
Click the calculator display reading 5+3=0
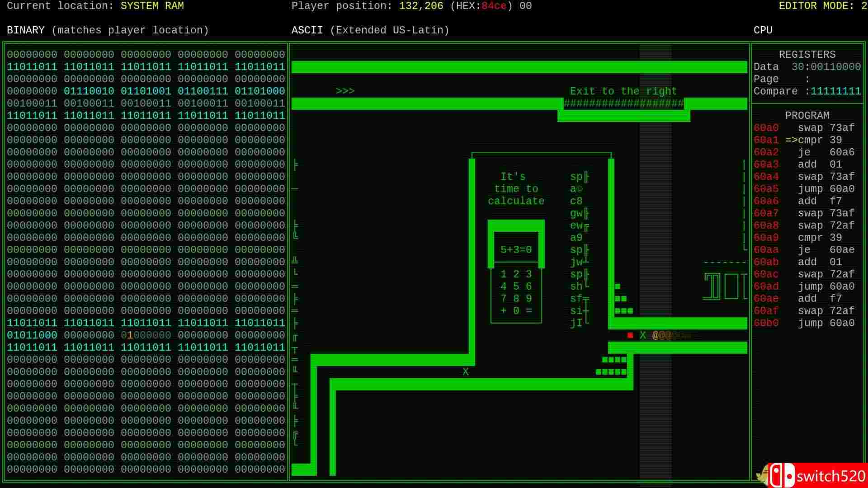click(516, 250)
